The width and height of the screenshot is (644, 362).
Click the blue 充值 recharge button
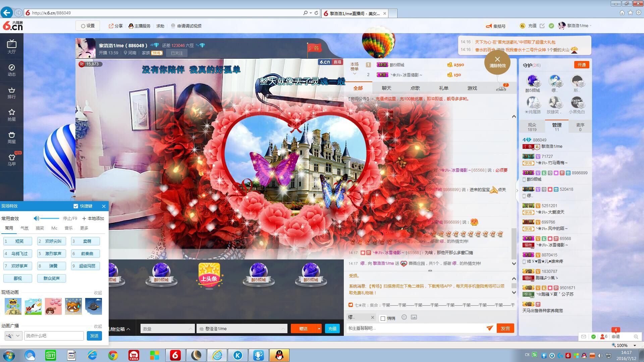(332, 329)
